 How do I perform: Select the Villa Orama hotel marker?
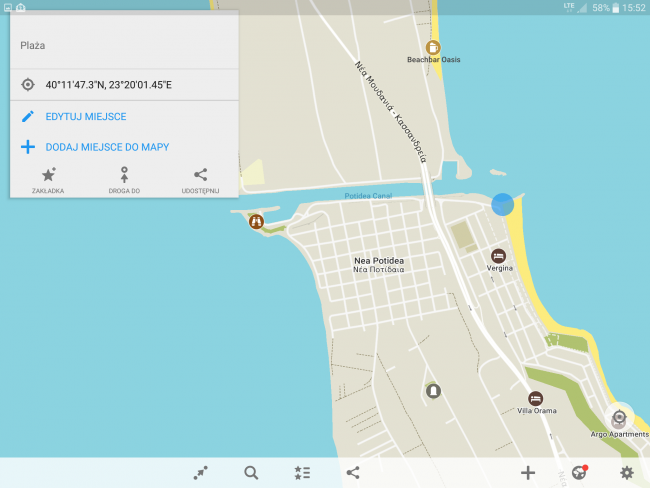tap(536, 399)
